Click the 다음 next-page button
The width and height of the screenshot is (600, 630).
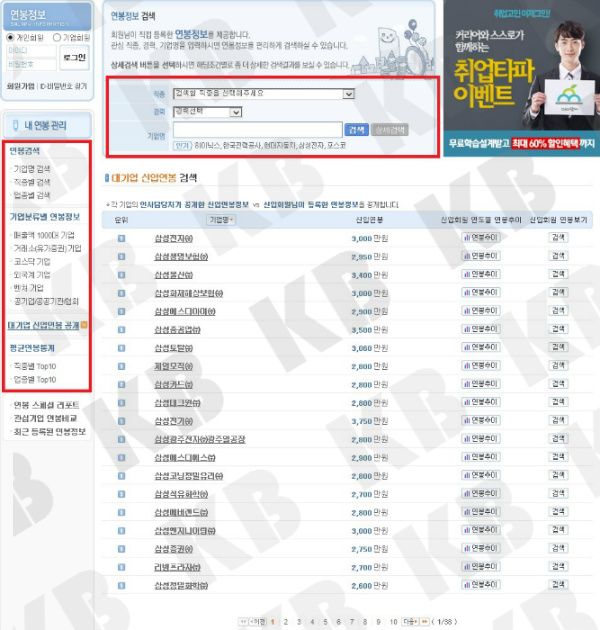[410, 622]
